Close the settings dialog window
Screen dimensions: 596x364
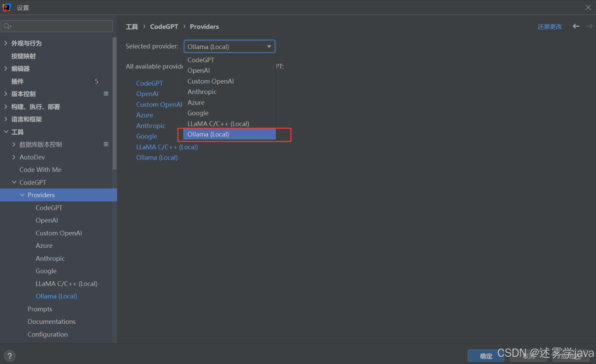point(588,8)
